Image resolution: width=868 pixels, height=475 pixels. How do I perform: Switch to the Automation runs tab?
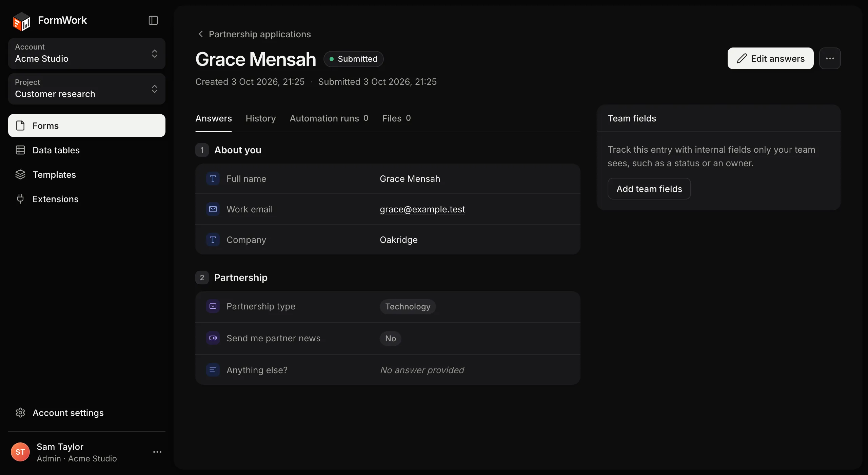click(329, 118)
